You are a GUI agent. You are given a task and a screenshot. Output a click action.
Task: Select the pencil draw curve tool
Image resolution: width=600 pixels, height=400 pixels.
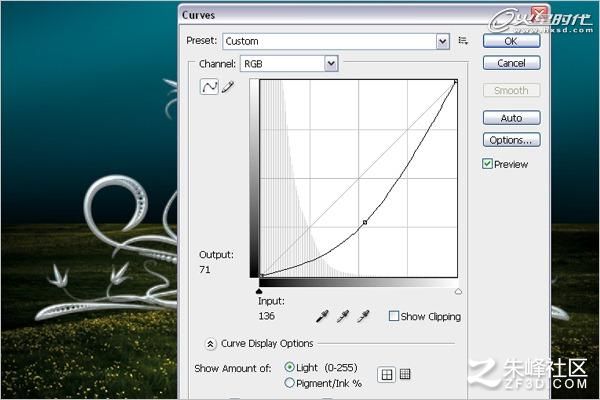coord(228,87)
